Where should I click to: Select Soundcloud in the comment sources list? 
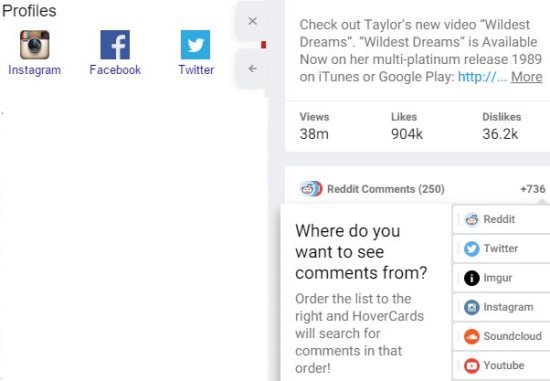(x=502, y=336)
